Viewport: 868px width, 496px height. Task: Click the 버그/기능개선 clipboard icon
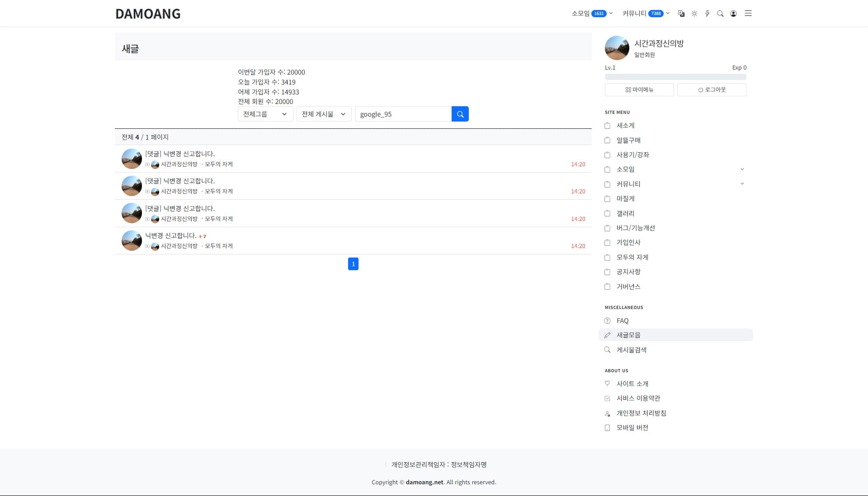tap(607, 228)
